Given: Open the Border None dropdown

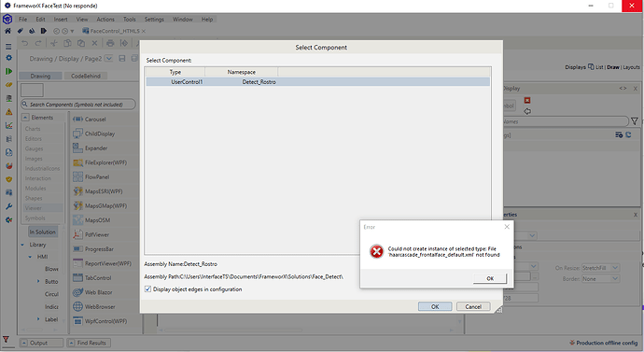Looking at the screenshot, I should (601, 279).
